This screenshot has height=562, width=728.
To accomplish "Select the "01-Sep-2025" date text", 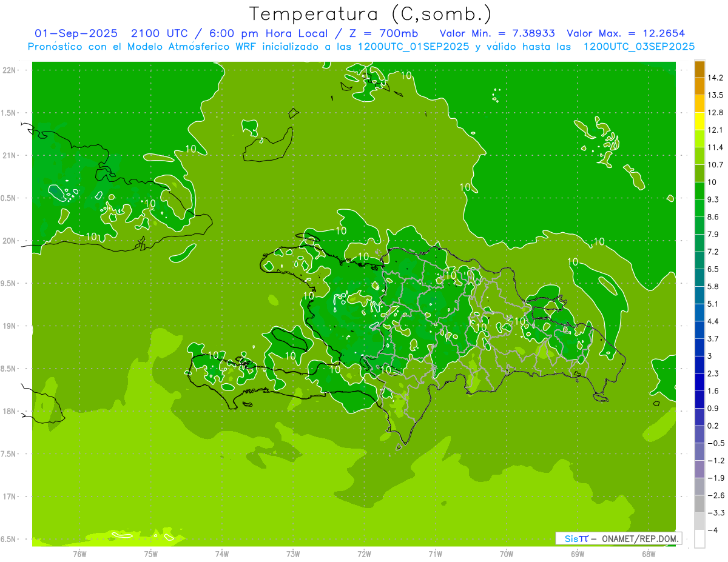I will click(76, 33).
